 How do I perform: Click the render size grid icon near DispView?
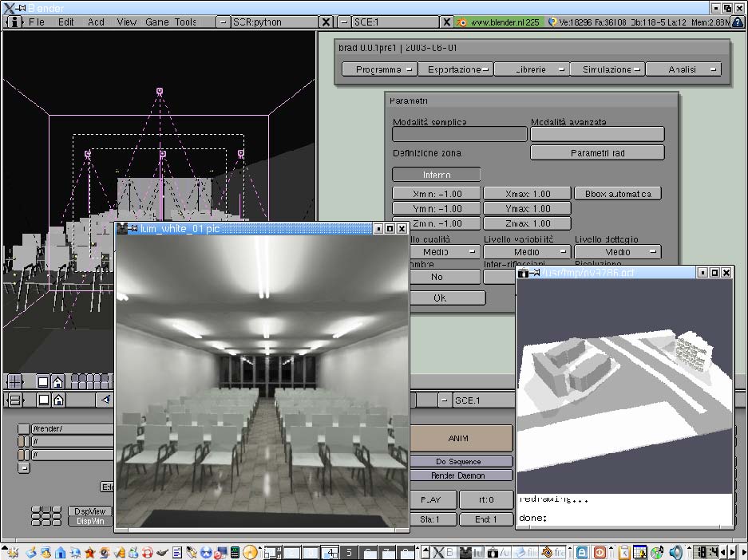pyautogui.click(x=46, y=516)
